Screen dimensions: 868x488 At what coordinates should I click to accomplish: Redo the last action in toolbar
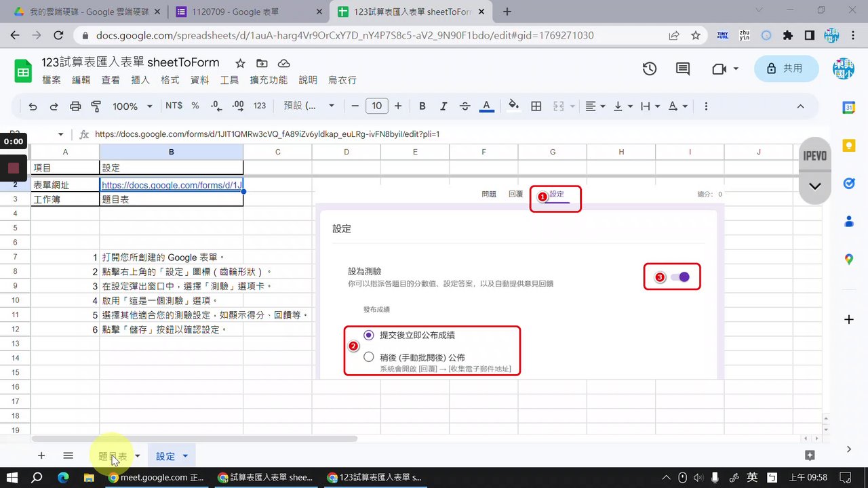point(54,106)
